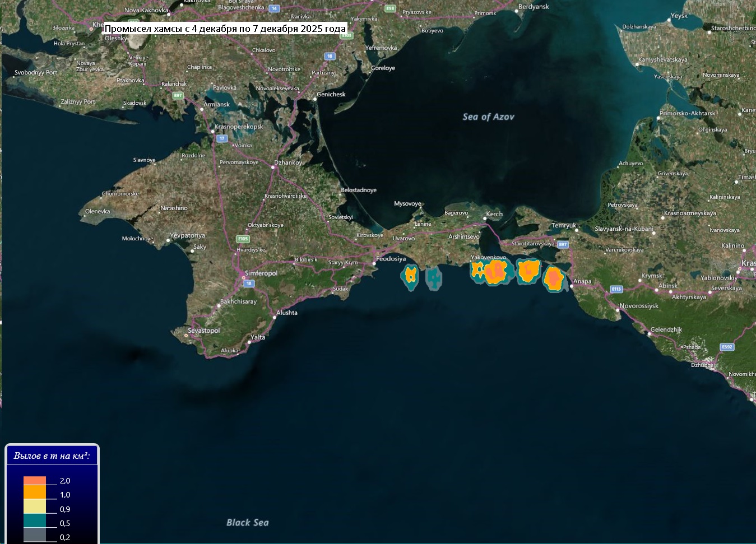Click the 'Sea of Azov' label
Image resolution: width=756 pixels, height=544 pixels.
[488, 117]
